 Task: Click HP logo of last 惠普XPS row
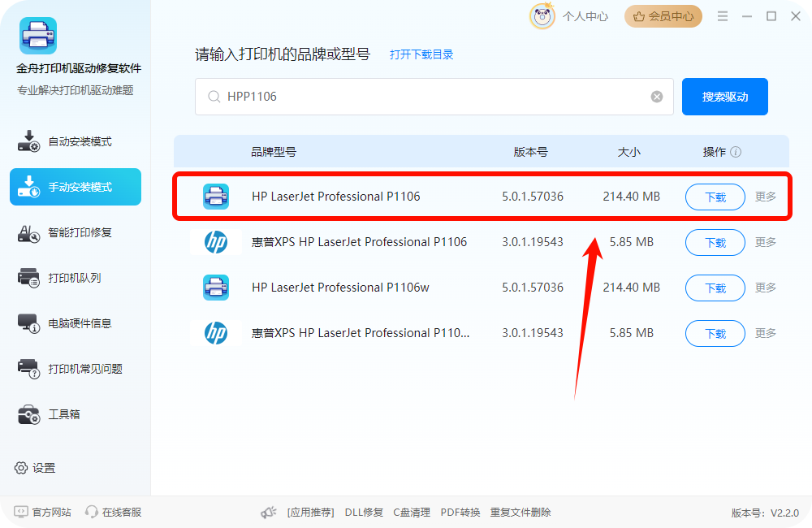point(216,333)
